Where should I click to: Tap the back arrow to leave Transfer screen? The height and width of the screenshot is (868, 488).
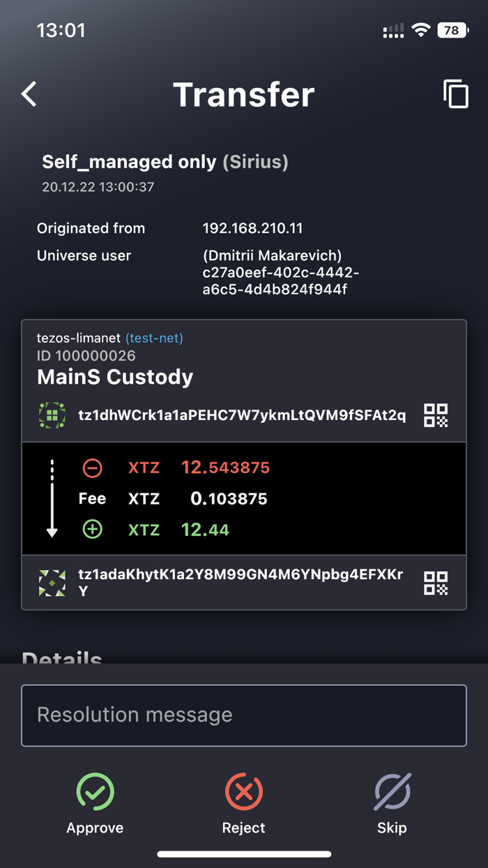pyautogui.click(x=28, y=94)
